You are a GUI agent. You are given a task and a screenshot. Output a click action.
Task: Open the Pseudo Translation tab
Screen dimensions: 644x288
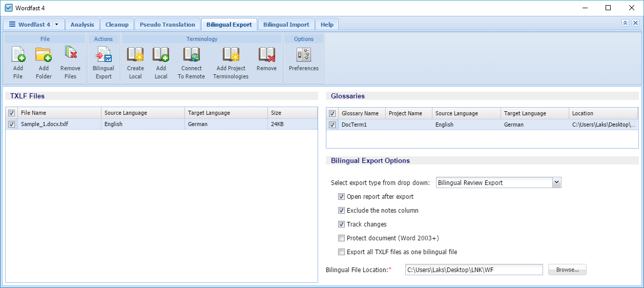point(168,25)
